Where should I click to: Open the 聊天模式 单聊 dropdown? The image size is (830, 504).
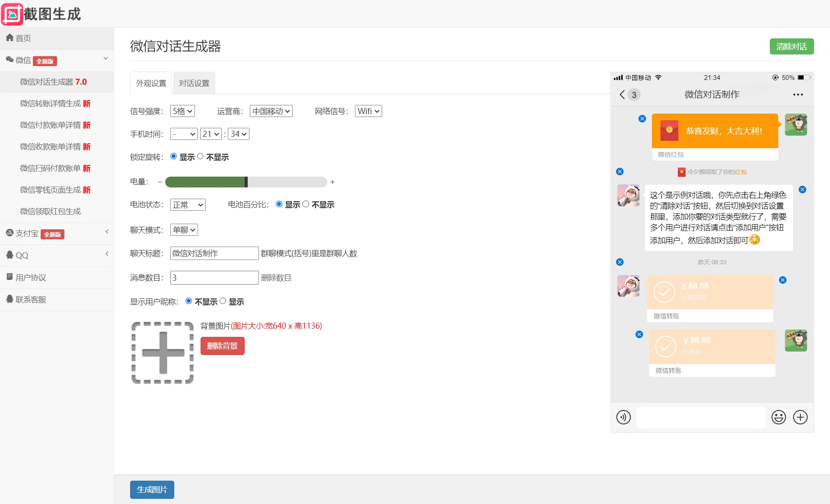(184, 230)
